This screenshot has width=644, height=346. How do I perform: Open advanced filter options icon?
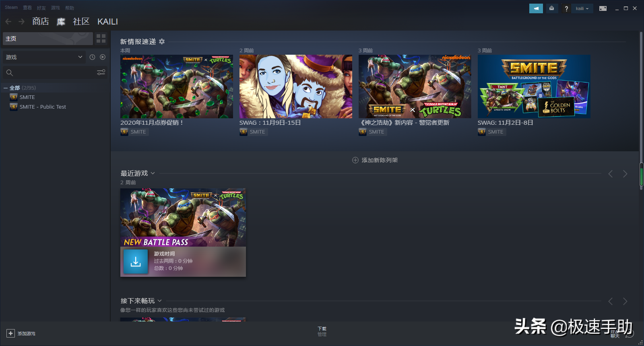click(x=101, y=72)
